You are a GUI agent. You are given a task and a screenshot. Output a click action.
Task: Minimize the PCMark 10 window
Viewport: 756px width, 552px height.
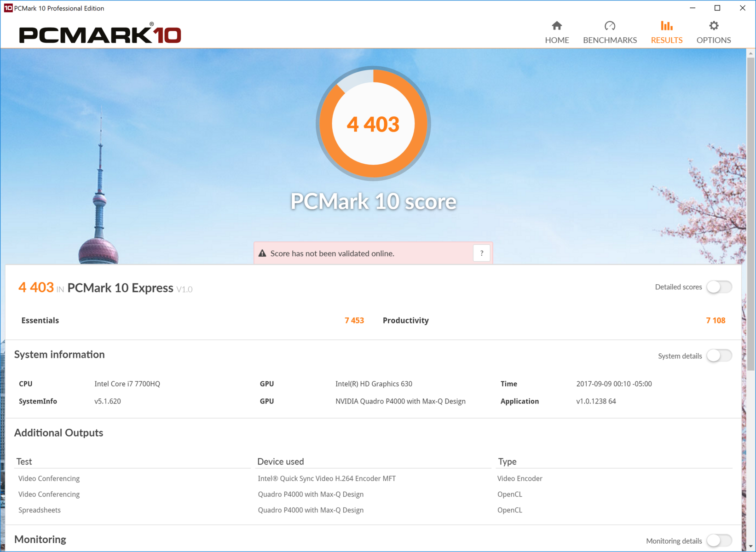click(693, 8)
